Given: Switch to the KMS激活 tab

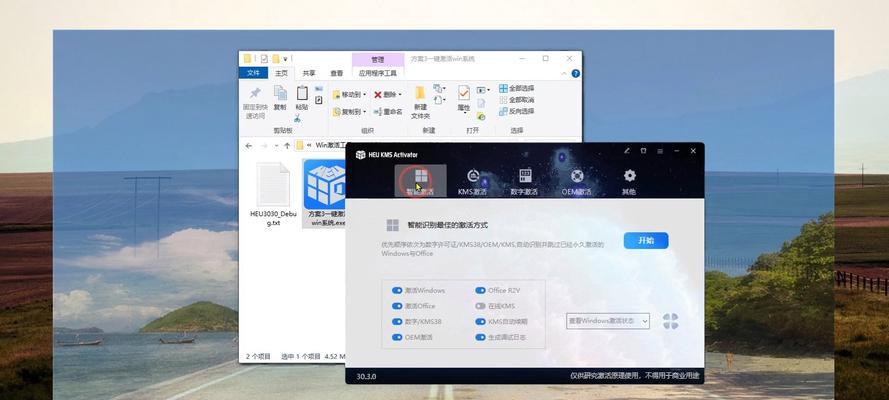Looking at the screenshot, I should click(x=472, y=182).
